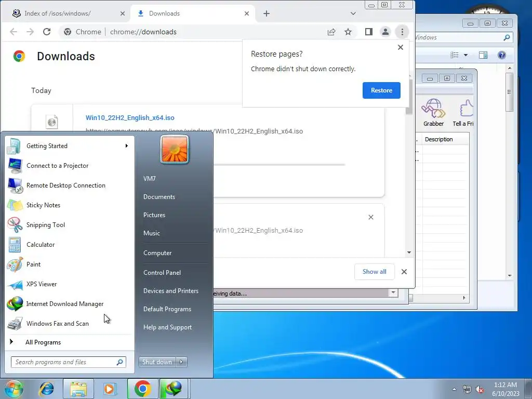The image size is (532, 399).
Task: Open shut down options arrow
Action: pos(181,362)
